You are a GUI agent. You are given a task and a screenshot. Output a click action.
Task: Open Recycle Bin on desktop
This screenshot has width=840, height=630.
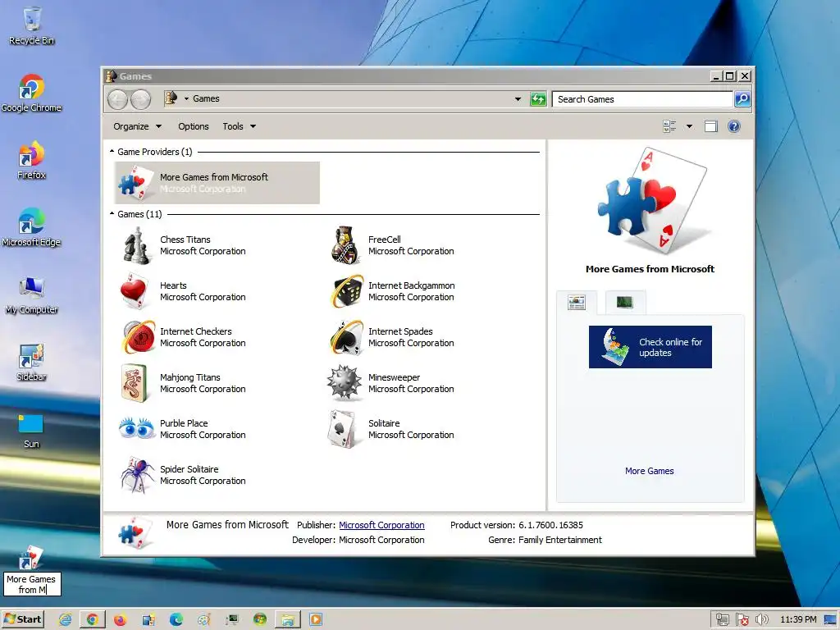pos(32,25)
